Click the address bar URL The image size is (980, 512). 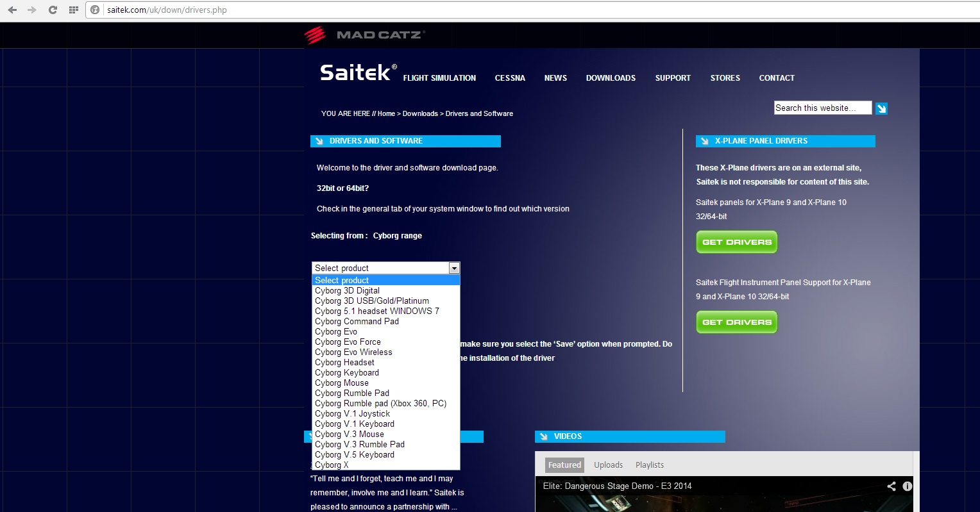[x=167, y=10]
